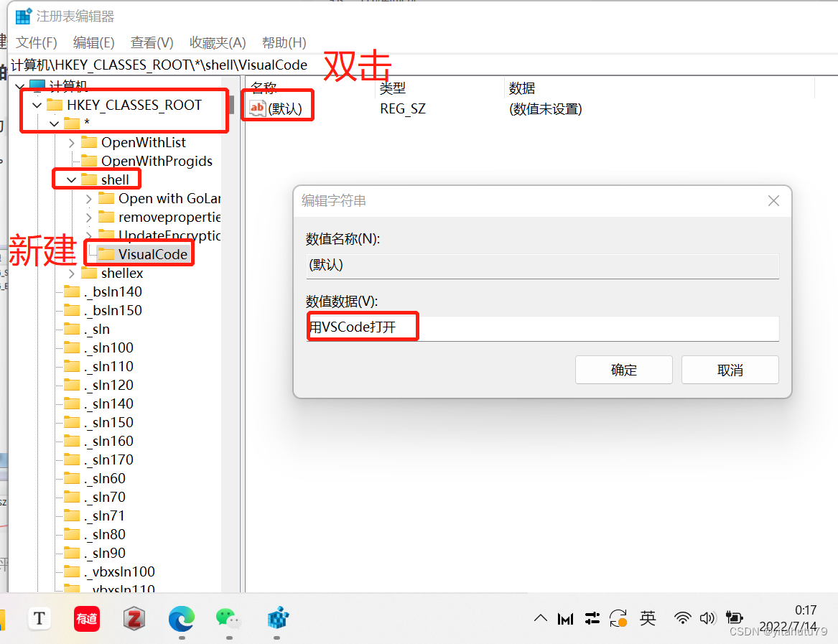
Task: Select the ._sln100 folder icon
Action: coord(72,348)
